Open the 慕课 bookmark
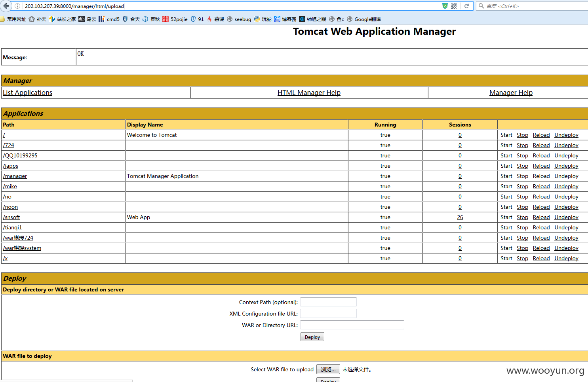Screen dimensions: 588x382 215,19
